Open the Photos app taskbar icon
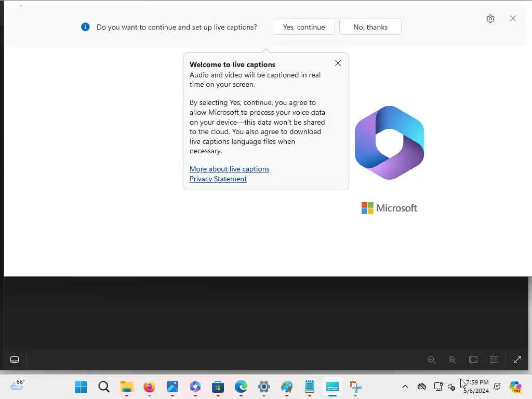532x399 pixels. tap(172, 387)
